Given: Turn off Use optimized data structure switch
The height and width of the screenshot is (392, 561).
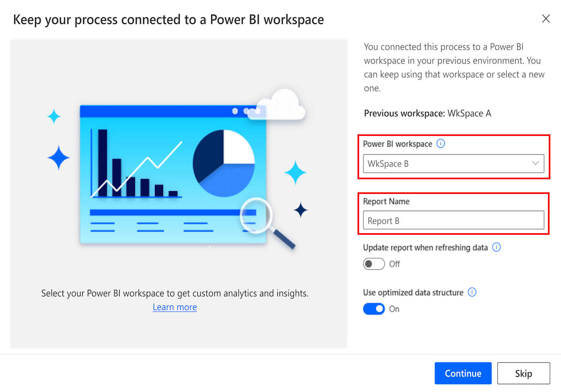Looking at the screenshot, I should pyautogui.click(x=374, y=309).
